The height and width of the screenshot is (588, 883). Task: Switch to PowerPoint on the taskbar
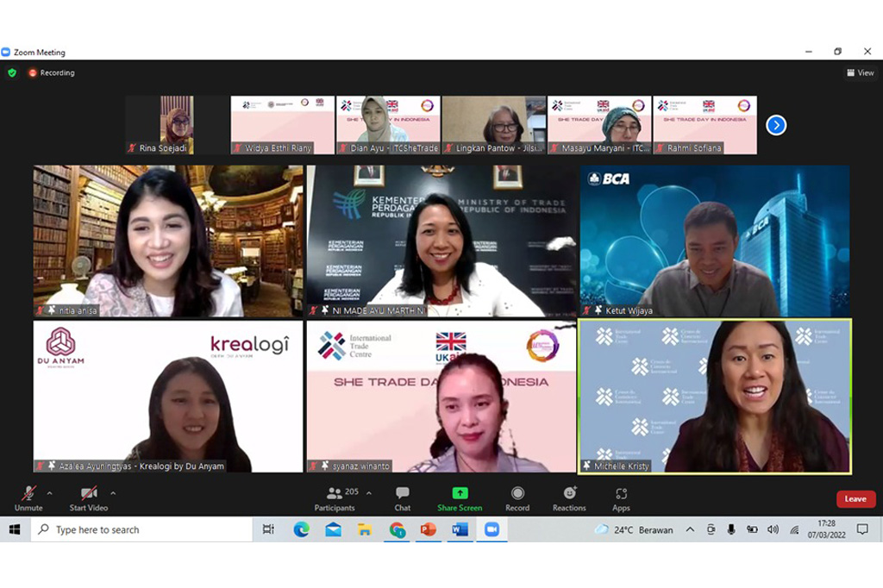pos(429,529)
